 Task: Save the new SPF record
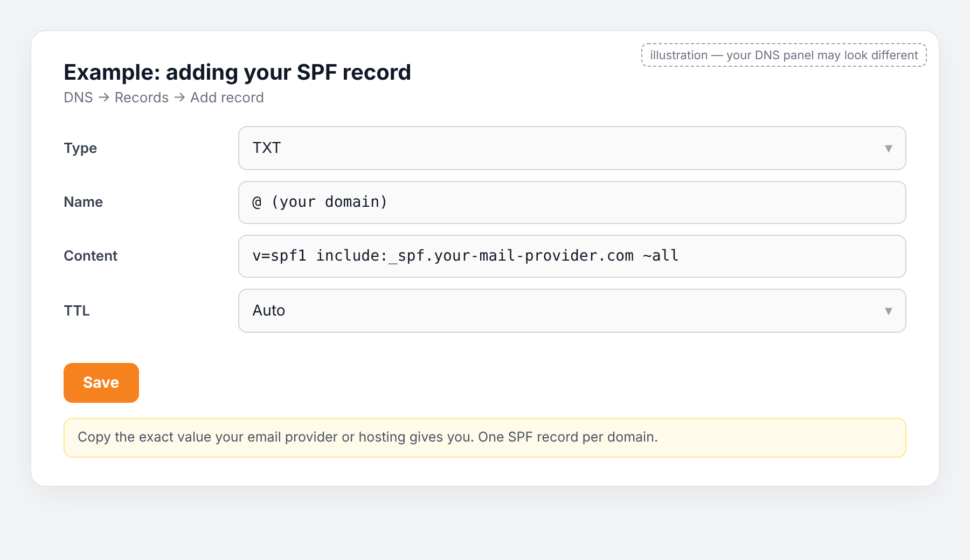tap(101, 383)
